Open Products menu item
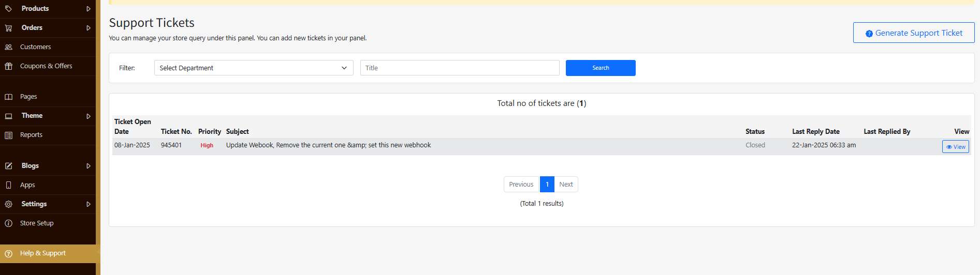The height and width of the screenshot is (275, 980). 48,9
